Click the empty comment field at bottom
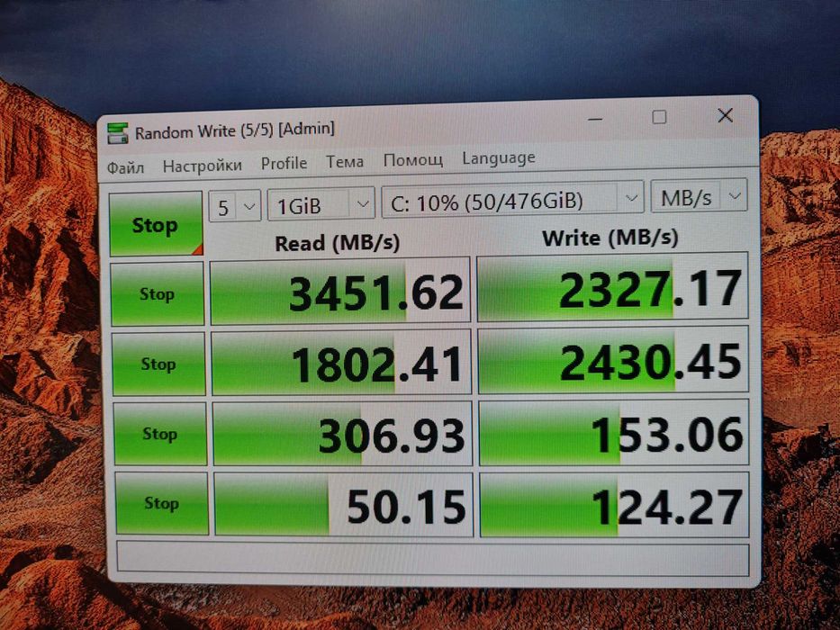 (433, 560)
